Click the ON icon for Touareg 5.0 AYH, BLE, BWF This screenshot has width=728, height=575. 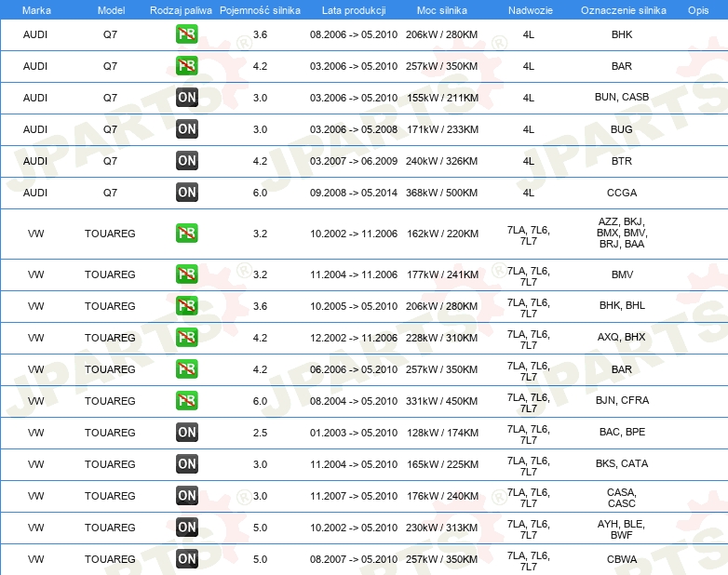tap(186, 527)
